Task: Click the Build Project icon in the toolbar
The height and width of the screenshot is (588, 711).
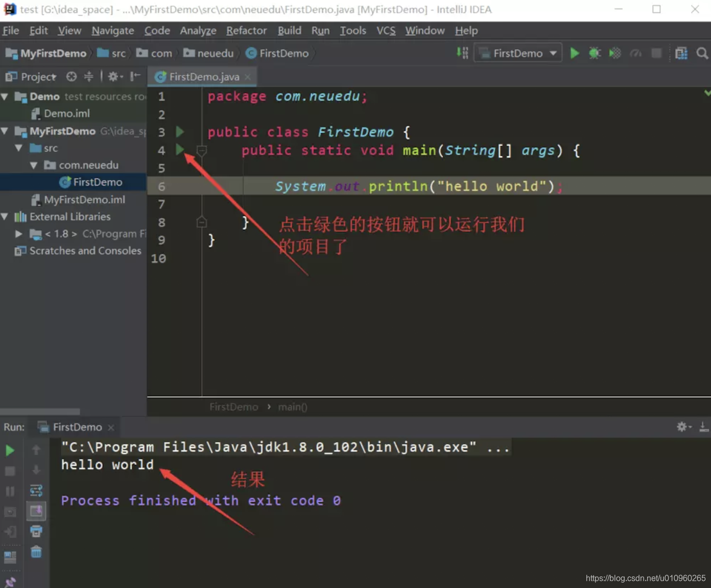Action: click(x=462, y=53)
